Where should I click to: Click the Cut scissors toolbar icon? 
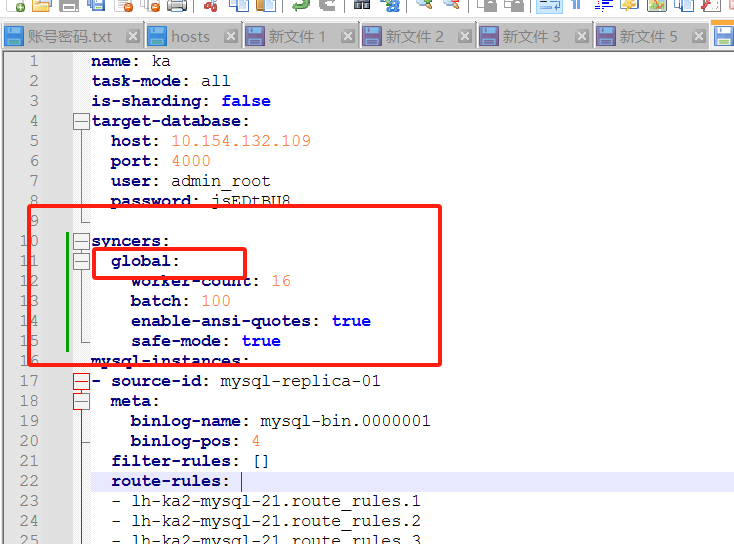(x=211, y=6)
